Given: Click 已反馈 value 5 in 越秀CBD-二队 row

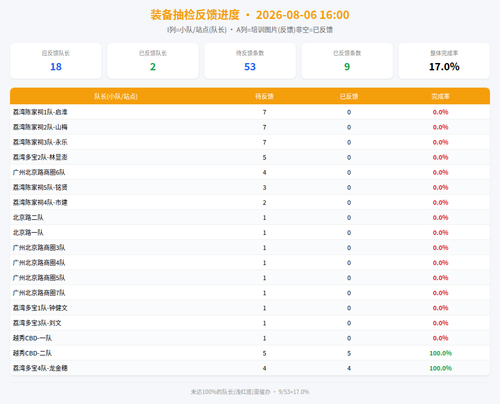Looking at the screenshot, I should click(x=349, y=353).
